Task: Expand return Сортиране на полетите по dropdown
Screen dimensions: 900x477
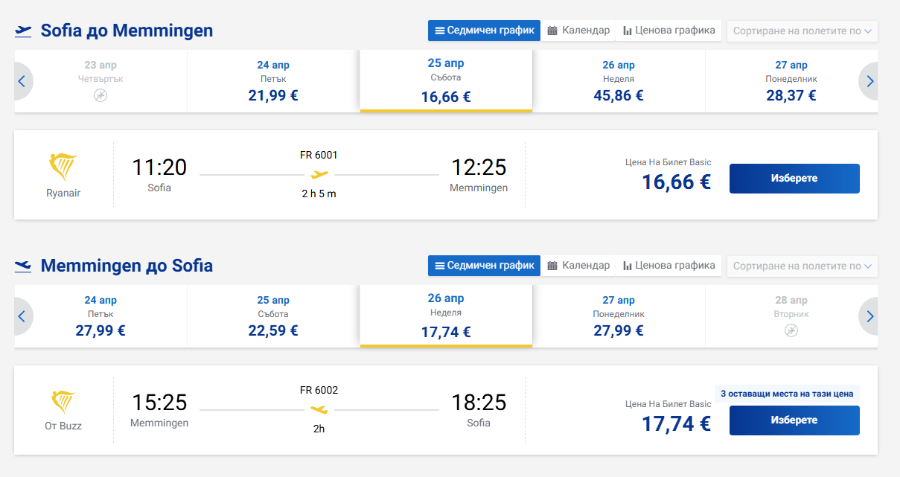Action: pos(802,266)
